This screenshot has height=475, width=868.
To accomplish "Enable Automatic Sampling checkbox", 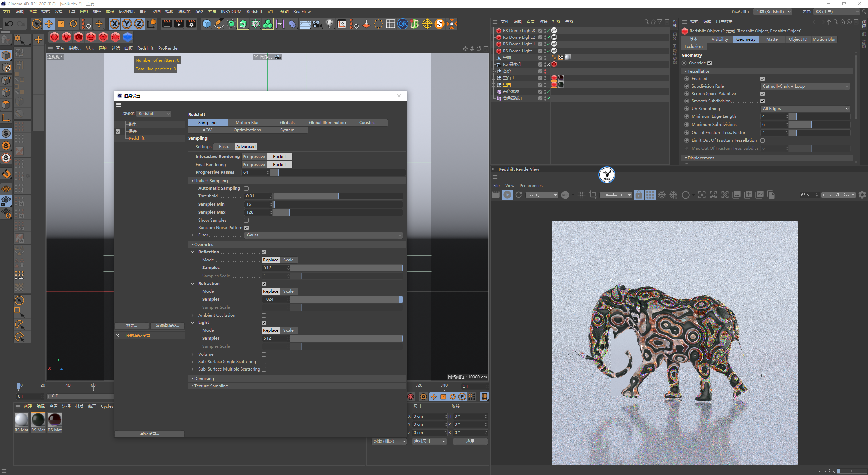I will coord(246,188).
